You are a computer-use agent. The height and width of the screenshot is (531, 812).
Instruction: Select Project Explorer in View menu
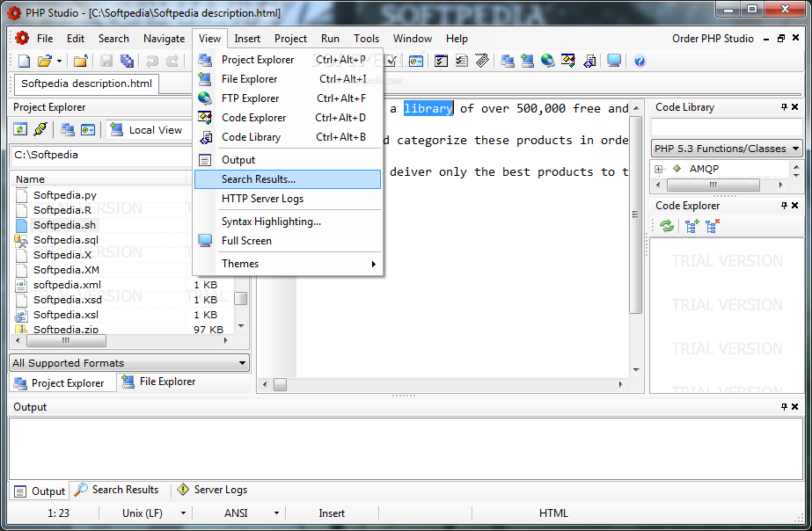click(x=288, y=60)
